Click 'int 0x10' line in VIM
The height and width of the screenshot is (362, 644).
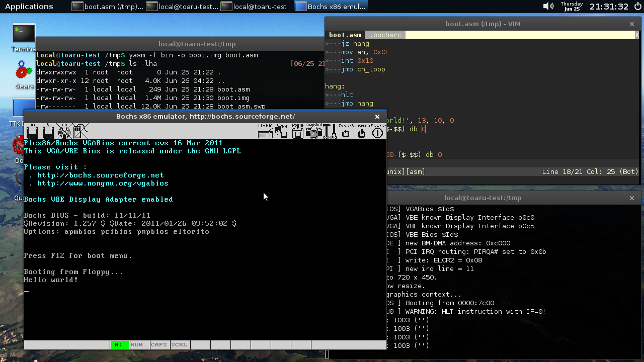coord(357,60)
